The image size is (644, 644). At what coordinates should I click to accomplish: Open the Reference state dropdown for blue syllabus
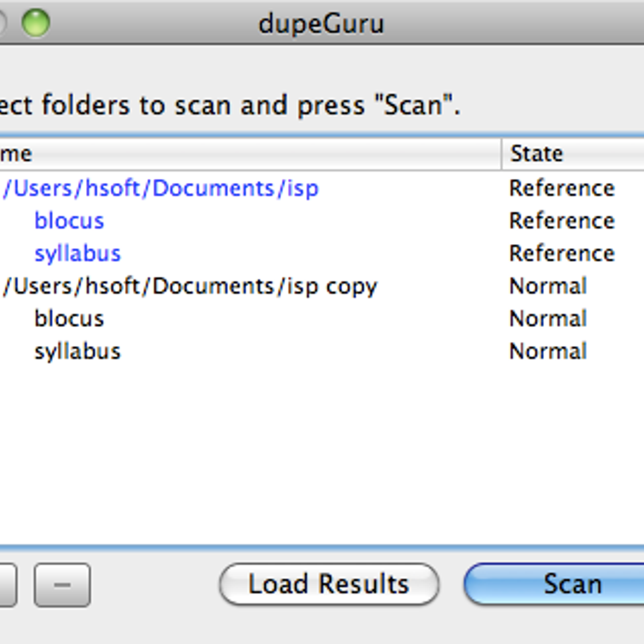pyautogui.click(x=562, y=254)
